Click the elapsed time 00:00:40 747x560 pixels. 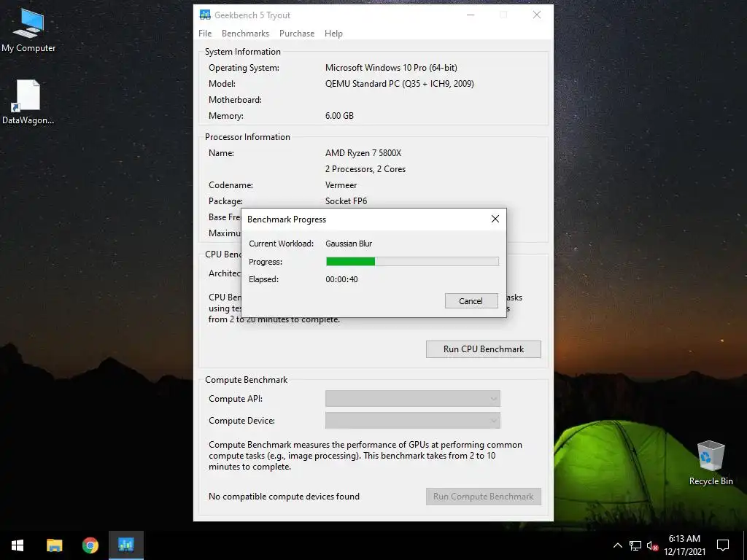pos(341,279)
